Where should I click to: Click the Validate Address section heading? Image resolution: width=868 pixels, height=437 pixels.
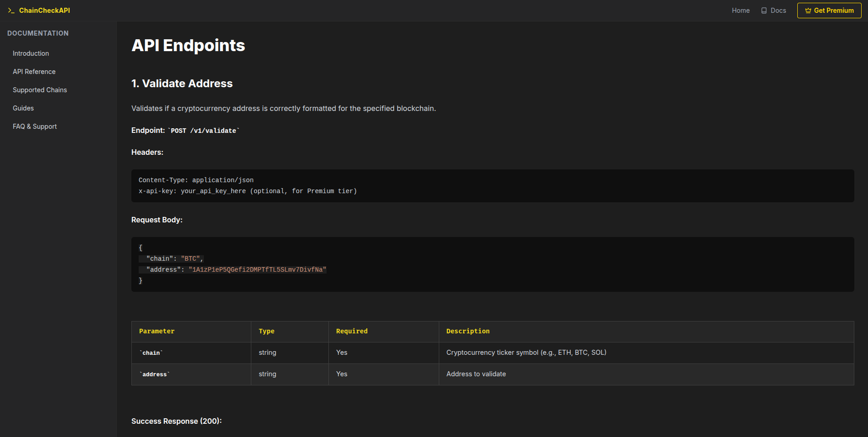click(182, 84)
